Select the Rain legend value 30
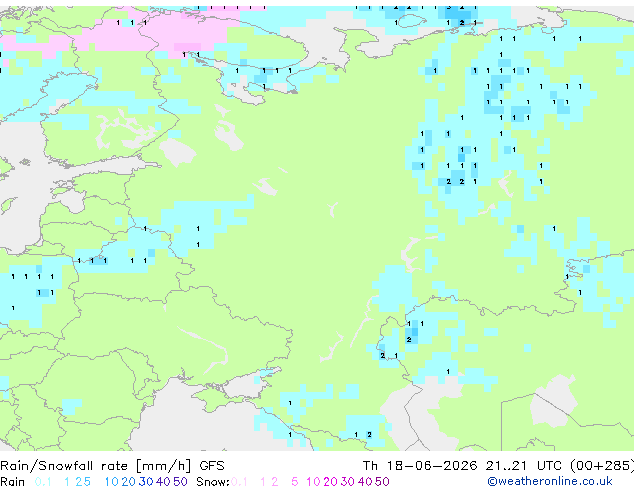Image resolution: width=634 pixels, height=490 pixels. pos(146,482)
